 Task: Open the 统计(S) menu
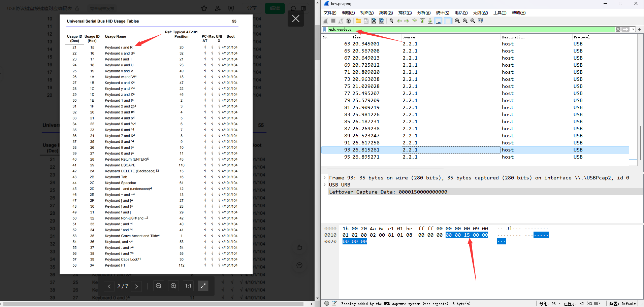pos(443,13)
